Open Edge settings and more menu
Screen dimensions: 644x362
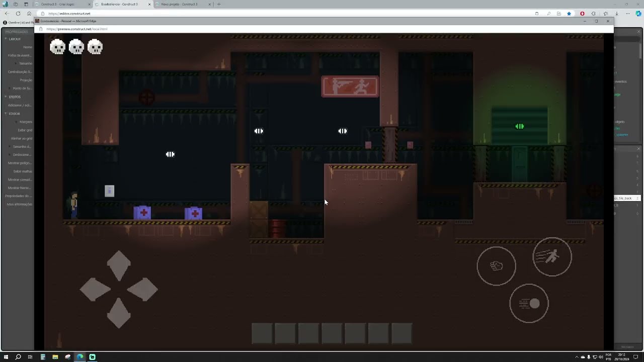click(x=628, y=14)
